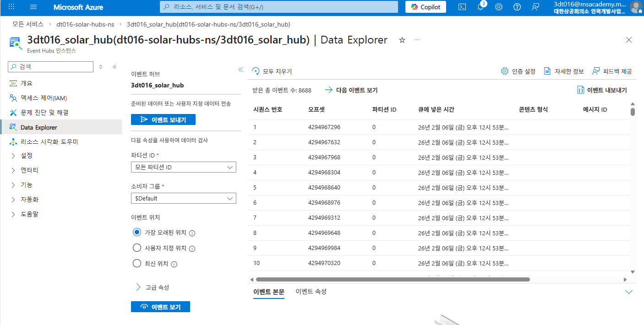644x325 pixels.
Task: Favorite this page with the star icon
Action: tap(402, 40)
